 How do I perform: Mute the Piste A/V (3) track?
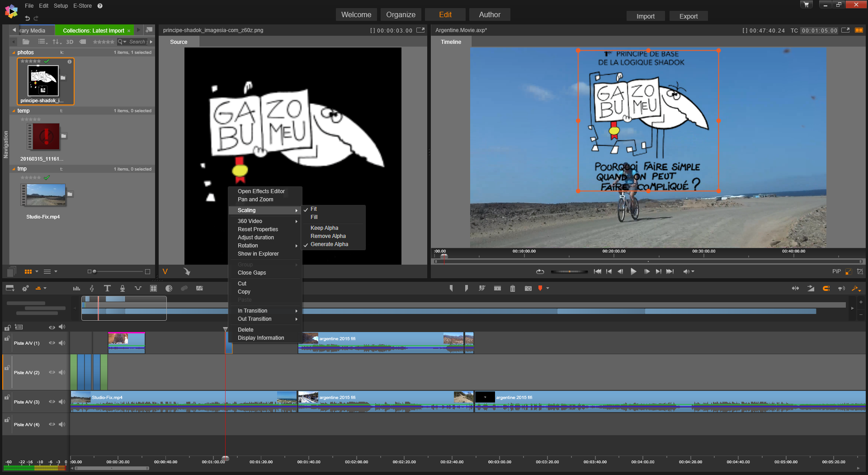pyautogui.click(x=62, y=402)
